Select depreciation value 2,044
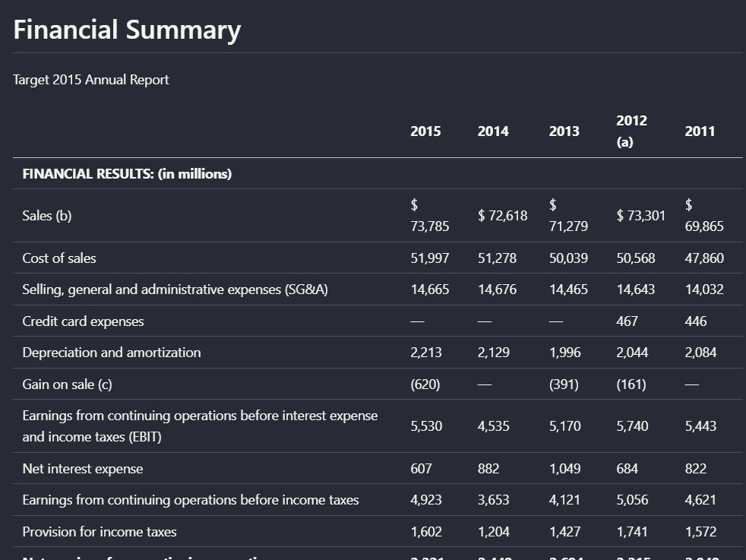Viewport: 746px width, 560px height. coord(632,353)
